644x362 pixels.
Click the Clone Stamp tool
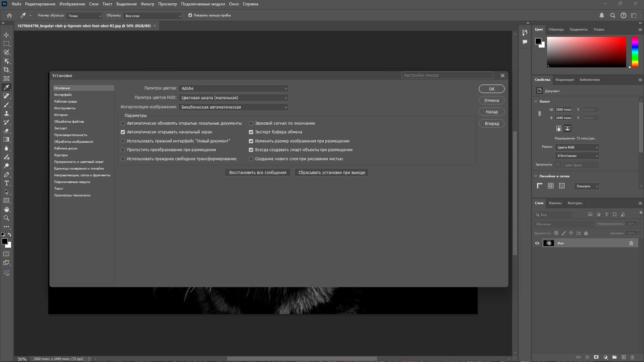[6, 113]
